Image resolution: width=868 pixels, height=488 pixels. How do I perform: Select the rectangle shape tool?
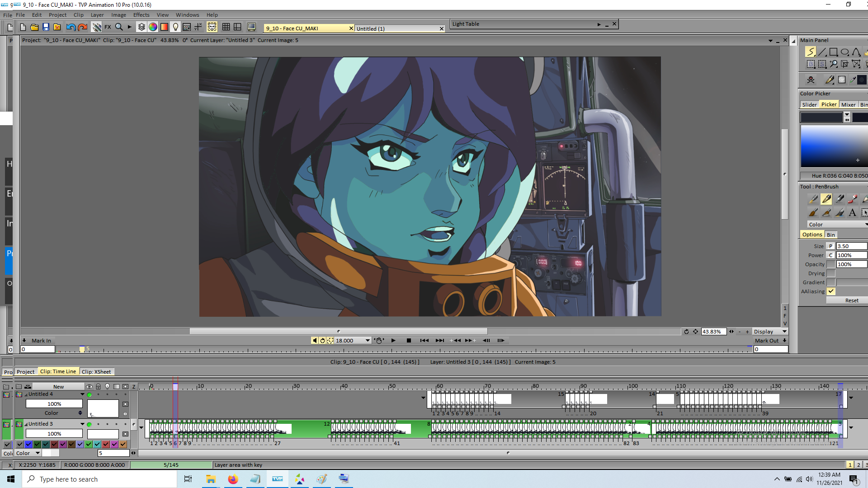[834, 52]
